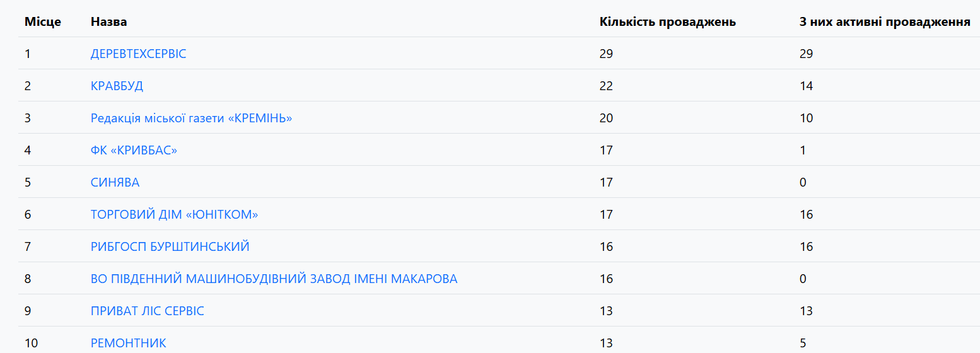
Task: Click the Назва column header
Action: pyautogui.click(x=108, y=22)
